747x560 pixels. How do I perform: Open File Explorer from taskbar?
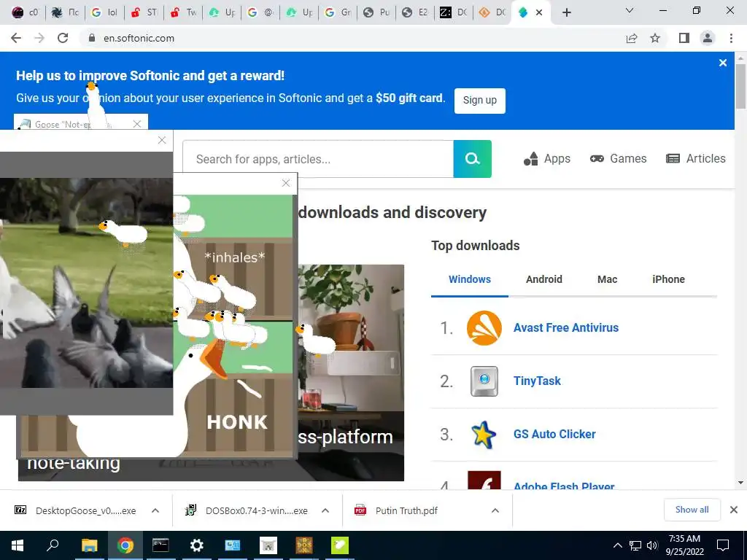(89, 545)
